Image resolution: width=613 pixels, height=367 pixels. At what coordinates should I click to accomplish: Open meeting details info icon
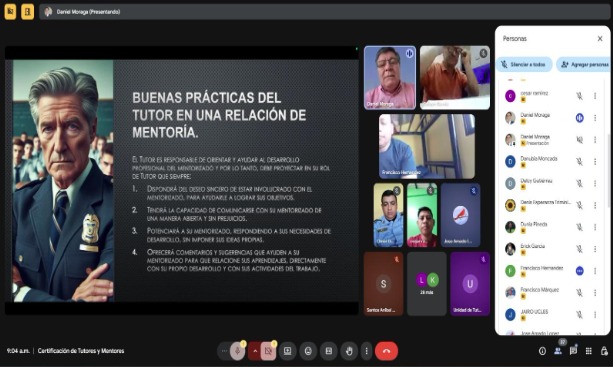click(542, 351)
